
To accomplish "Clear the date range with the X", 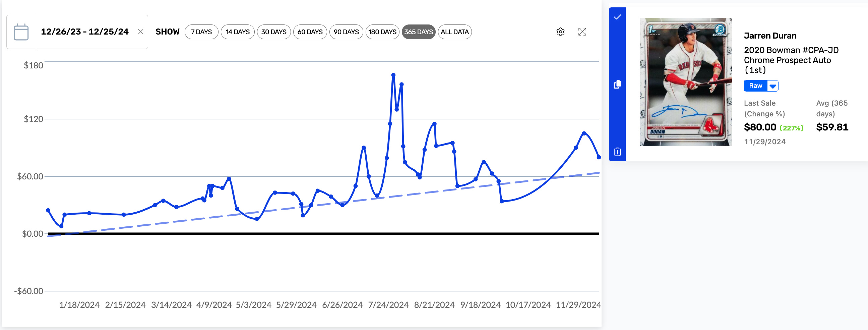I will tap(140, 32).
